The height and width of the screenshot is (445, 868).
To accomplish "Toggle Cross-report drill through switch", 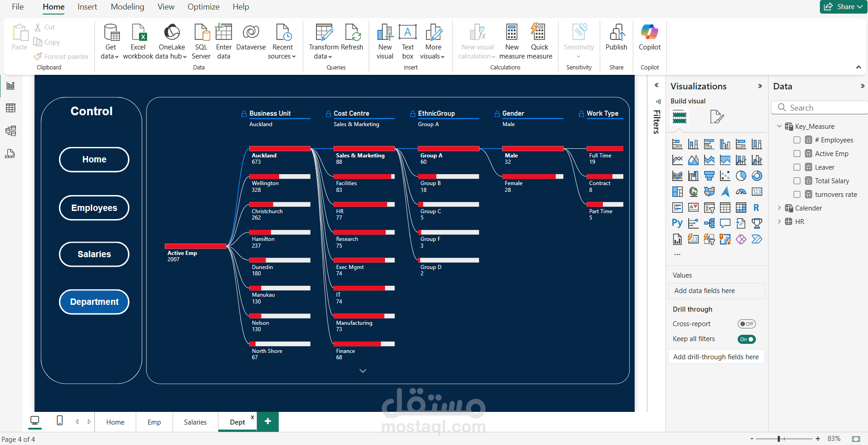I will coord(747,324).
